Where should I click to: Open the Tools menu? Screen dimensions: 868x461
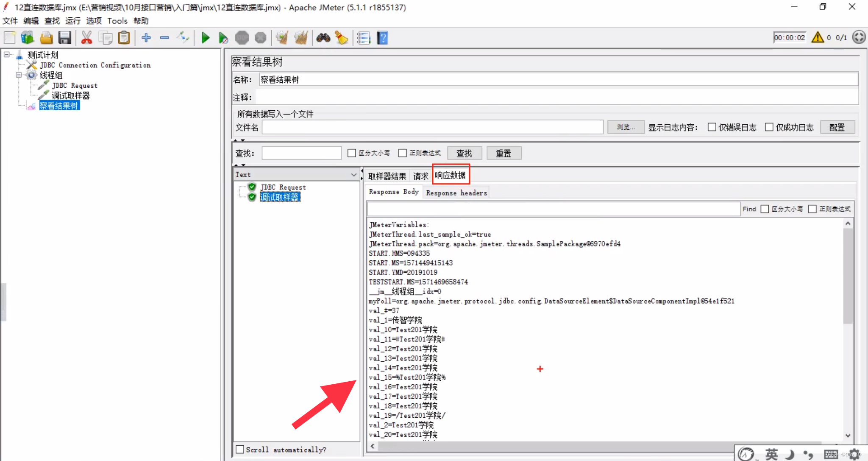[117, 21]
